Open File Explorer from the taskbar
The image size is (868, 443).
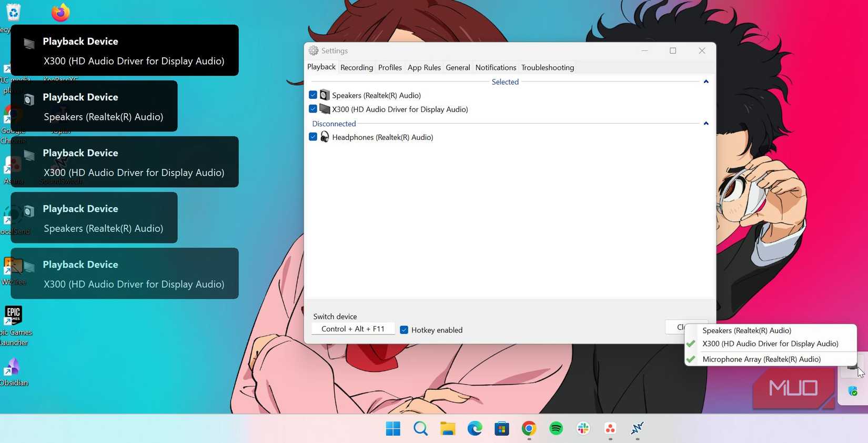448,429
